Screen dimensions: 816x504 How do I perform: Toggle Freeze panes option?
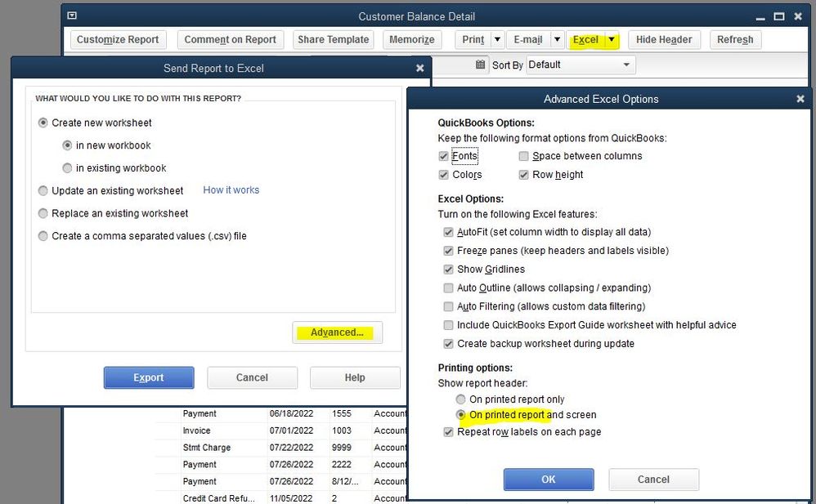pos(448,251)
